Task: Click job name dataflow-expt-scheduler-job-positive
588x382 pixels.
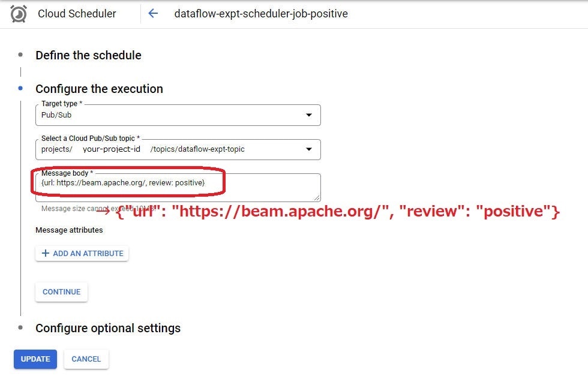Action: 261,14
